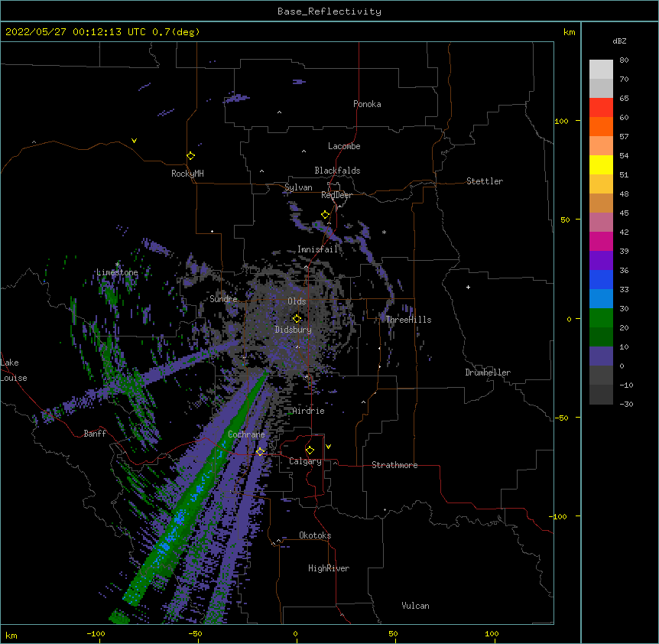Click the white plus marker west of Drumheller region
The height and width of the screenshot is (644, 659).
pos(468,287)
